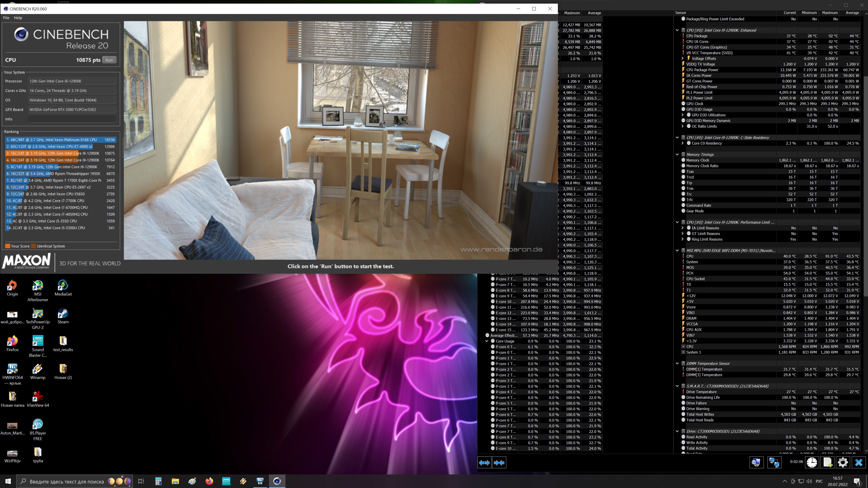Collapse the Memory Timings sensor group
This screenshot has height=488, width=868.
[x=677, y=155]
